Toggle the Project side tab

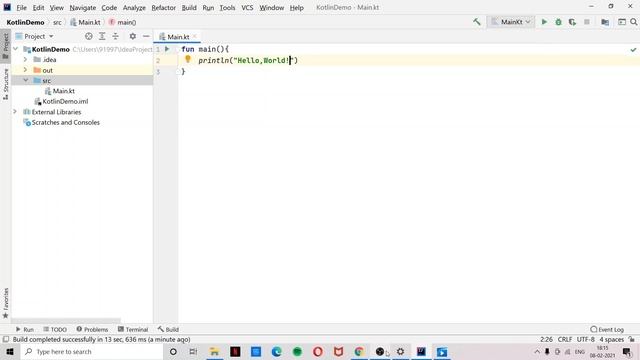[6, 46]
